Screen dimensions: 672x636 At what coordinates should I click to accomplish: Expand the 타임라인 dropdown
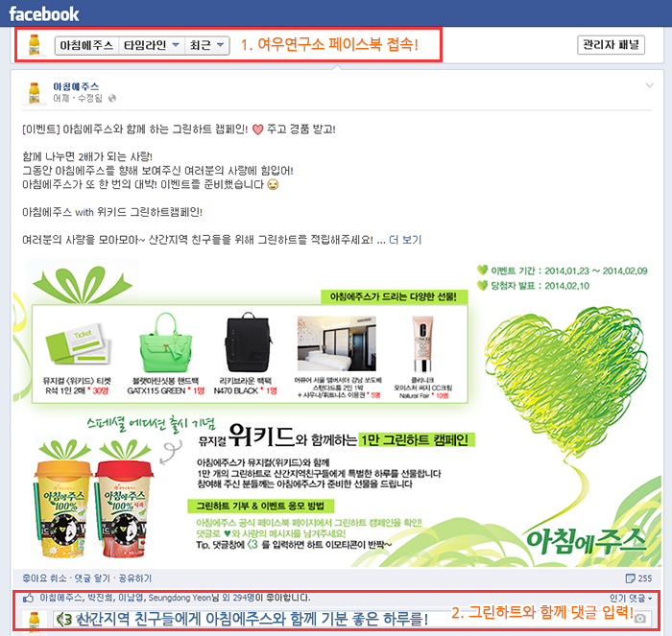(152, 45)
